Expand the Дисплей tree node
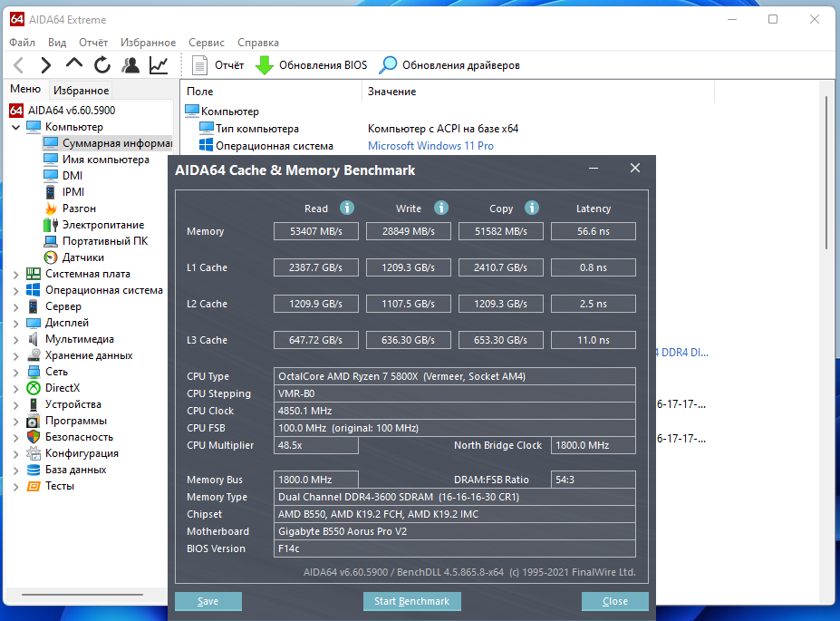This screenshot has width=840, height=621. tap(16, 323)
